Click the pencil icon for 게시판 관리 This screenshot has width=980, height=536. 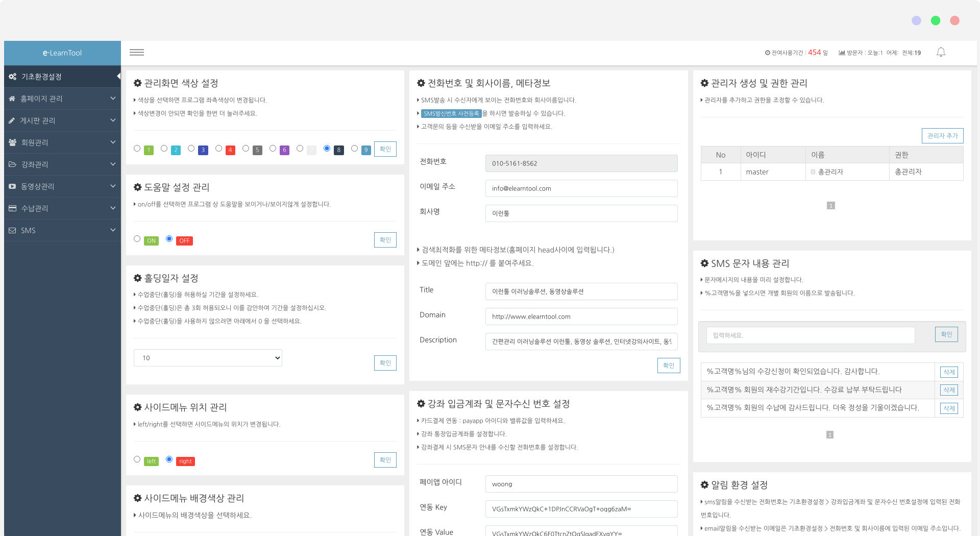click(12, 120)
